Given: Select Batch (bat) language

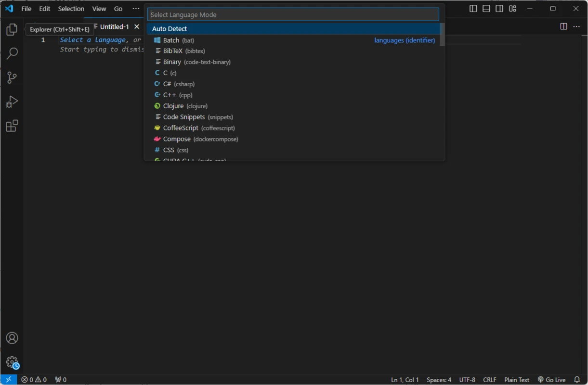Looking at the screenshot, I should pyautogui.click(x=293, y=40).
